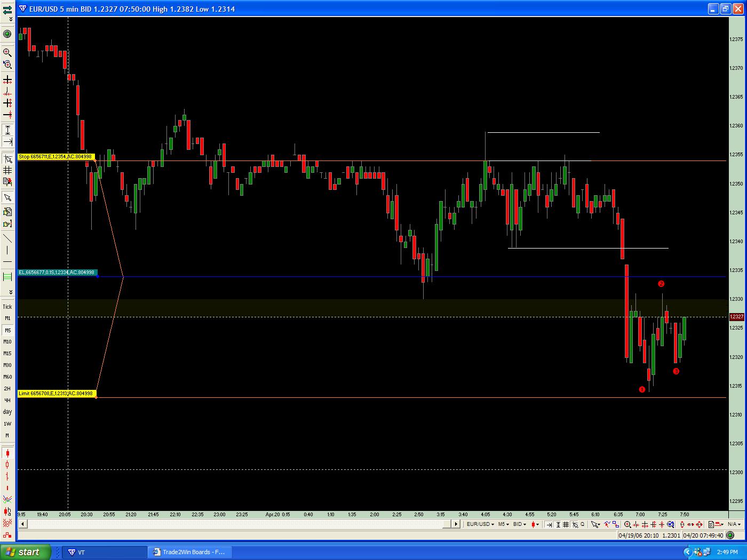Click the grid lines icon in left toolbar
The width and height of the screenshot is (747, 560).
tap(7, 170)
